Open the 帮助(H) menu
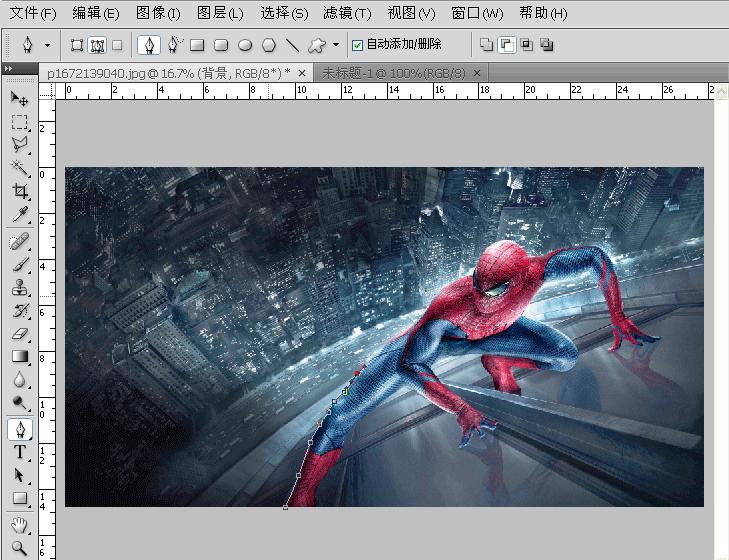The image size is (729, 560). click(543, 13)
